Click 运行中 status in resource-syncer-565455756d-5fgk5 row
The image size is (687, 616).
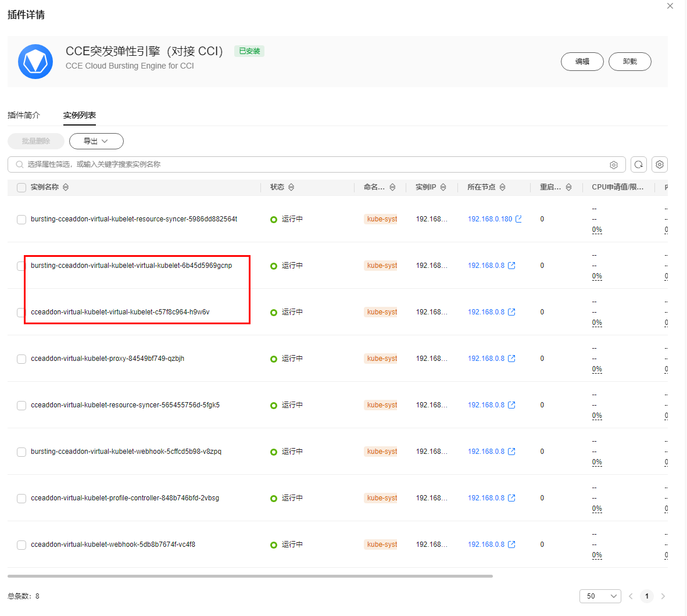coord(292,405)
